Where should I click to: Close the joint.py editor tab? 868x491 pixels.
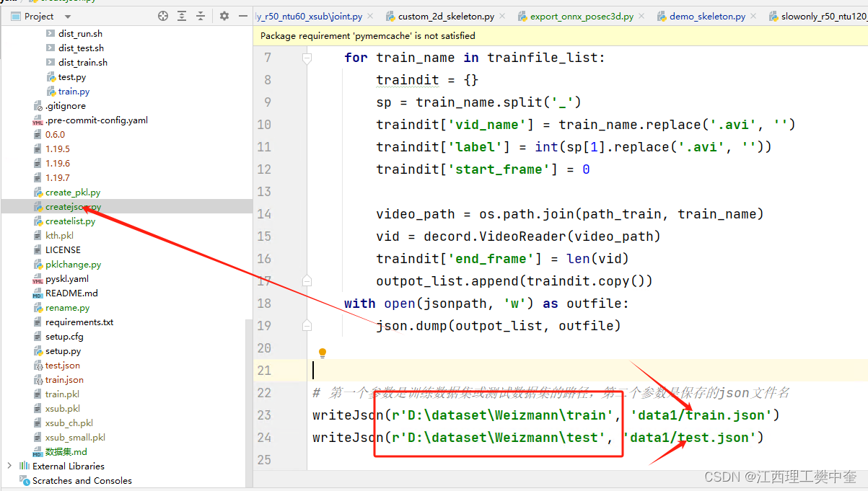tap(369, 16)
